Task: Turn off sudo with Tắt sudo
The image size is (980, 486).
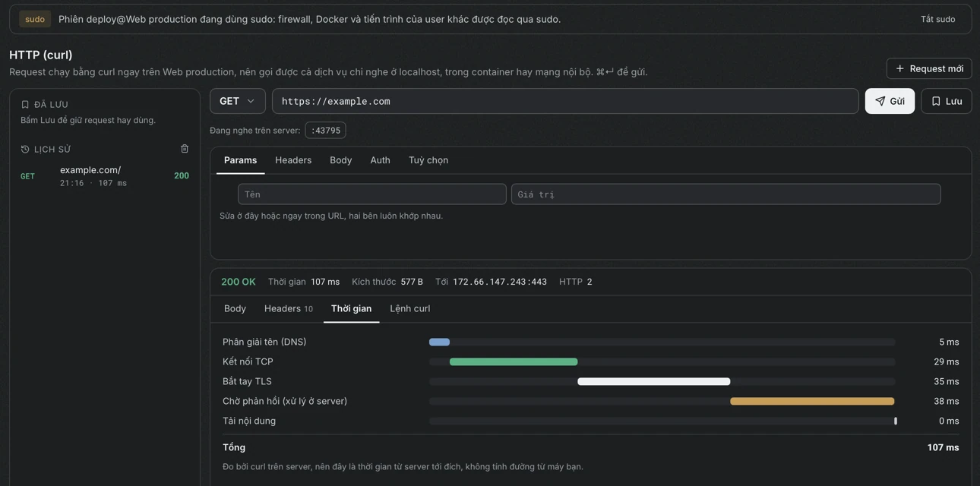Action: click(938, 19)
